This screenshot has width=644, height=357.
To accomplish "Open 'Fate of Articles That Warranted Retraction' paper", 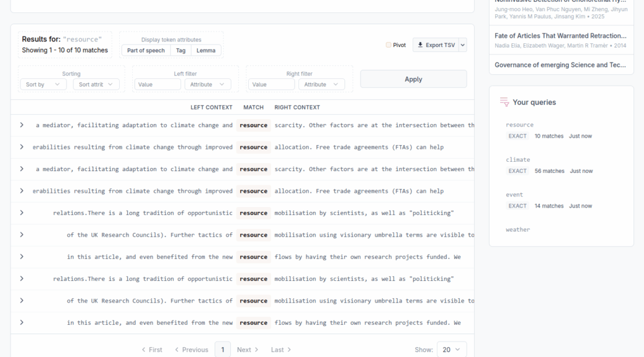I will pos(560,36).
